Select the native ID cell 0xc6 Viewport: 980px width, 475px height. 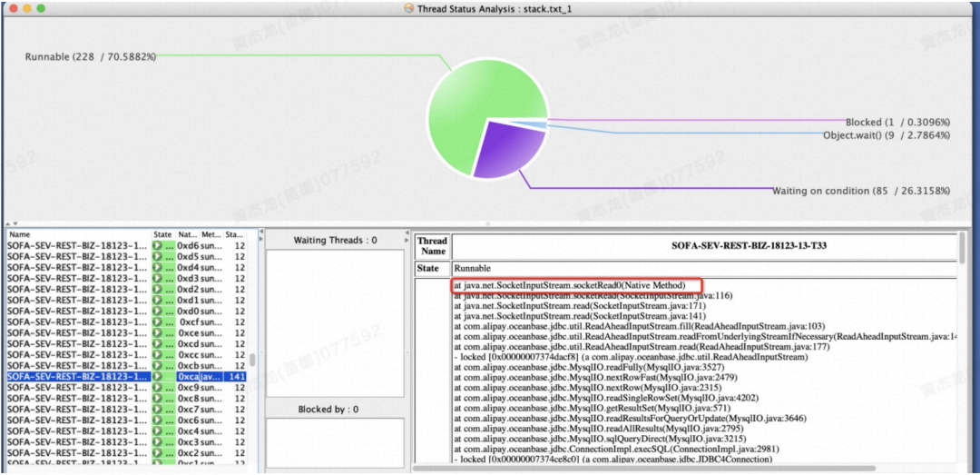coord(188,421)
